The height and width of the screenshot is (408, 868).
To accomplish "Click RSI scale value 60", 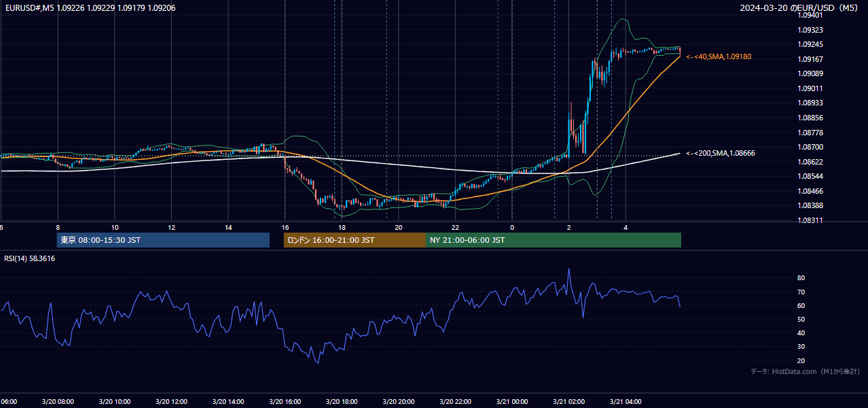I will [x=801, y=305].
